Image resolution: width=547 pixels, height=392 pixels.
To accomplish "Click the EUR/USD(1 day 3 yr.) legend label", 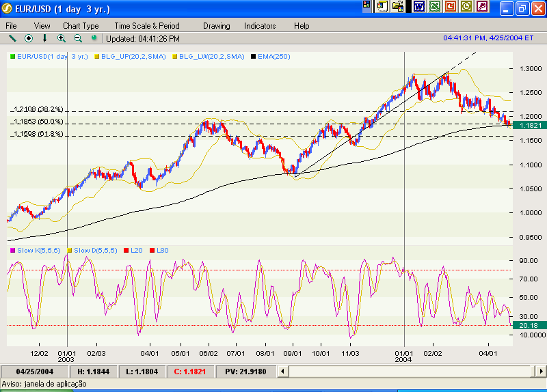I will [53, 57].
